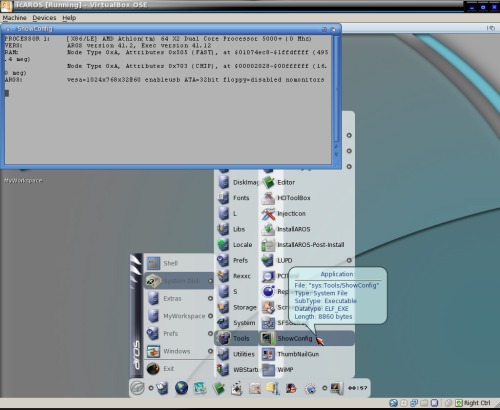Open the Editor tool icon

pos(268,182)
